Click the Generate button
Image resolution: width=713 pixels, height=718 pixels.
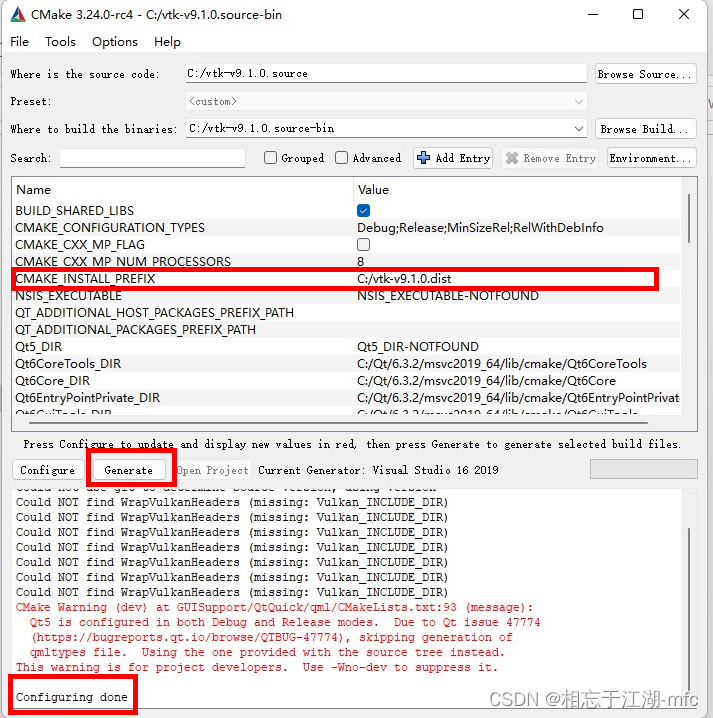tap(129, 470)
